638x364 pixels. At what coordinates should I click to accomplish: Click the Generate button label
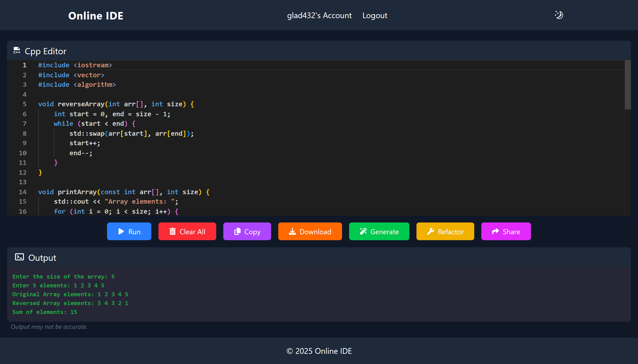click(x=385, y=232)
